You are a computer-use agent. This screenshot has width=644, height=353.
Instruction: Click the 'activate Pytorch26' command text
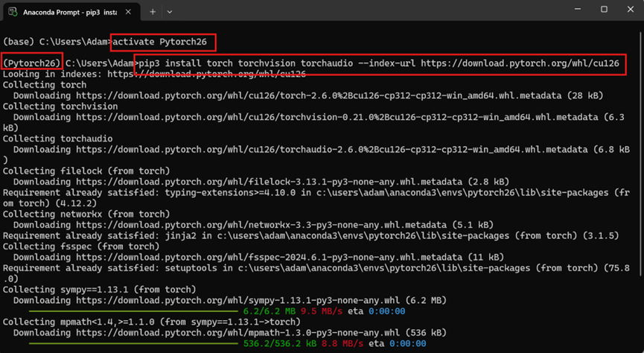(160, 42)
